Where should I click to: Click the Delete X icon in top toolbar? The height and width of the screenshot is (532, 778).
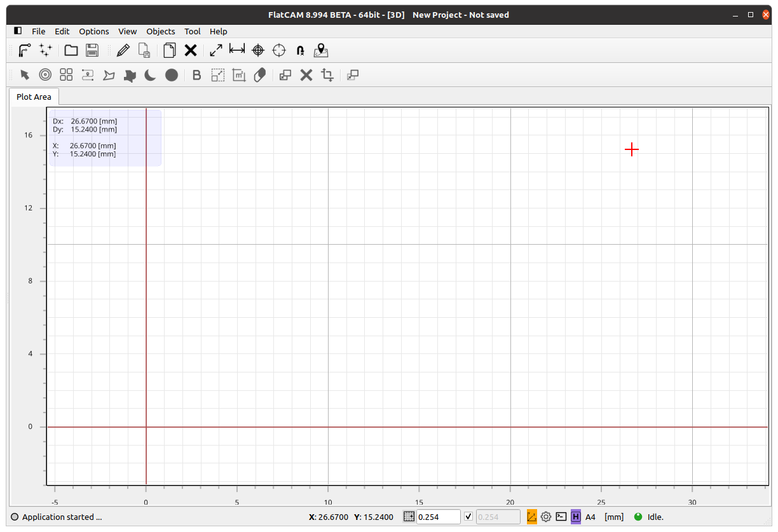191,50
